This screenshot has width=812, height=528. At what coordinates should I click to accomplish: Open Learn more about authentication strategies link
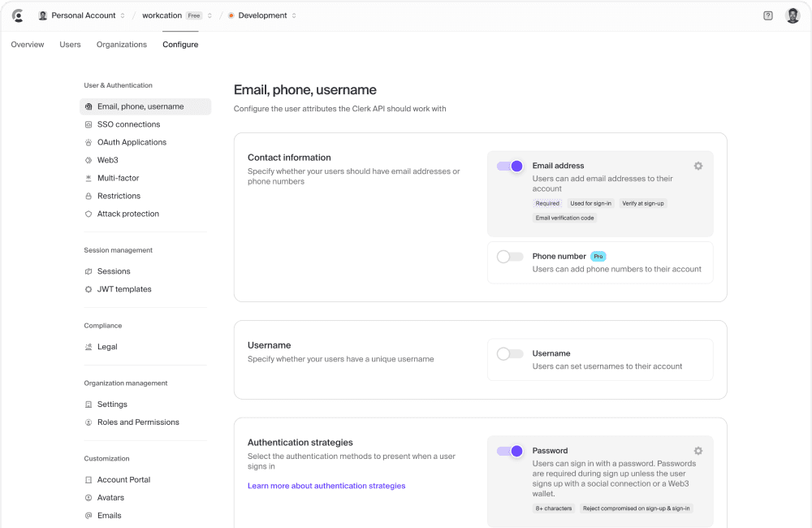(326, 486)
